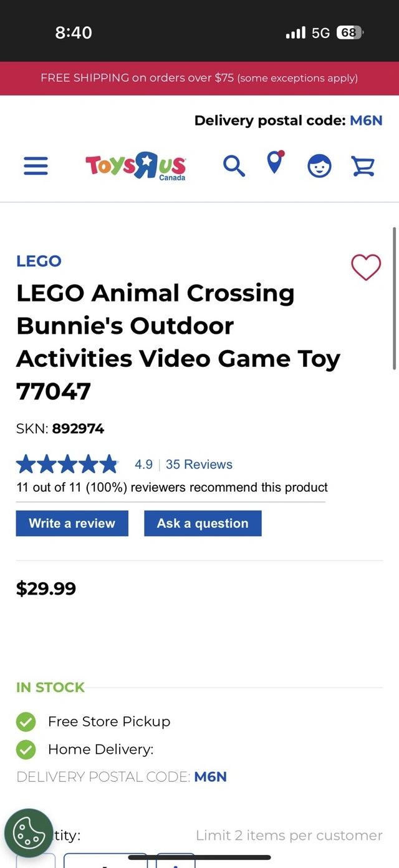Tap the Toys R Us Canada logo

[136, 166]
